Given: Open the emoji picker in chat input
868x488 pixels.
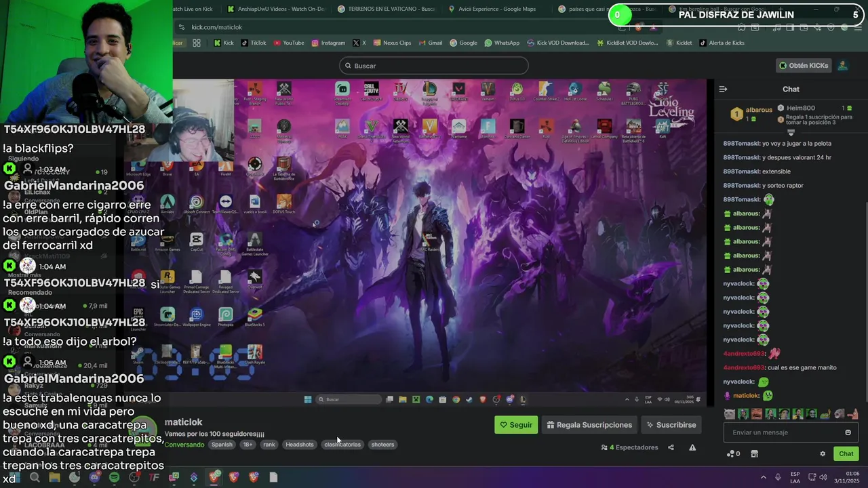Looking at the screenshot, I should click(x=848, y=432).
